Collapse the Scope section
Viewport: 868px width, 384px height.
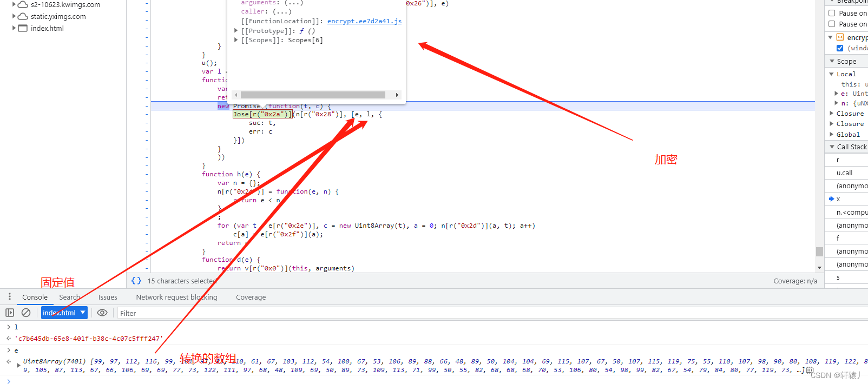[x=832, y=61]
